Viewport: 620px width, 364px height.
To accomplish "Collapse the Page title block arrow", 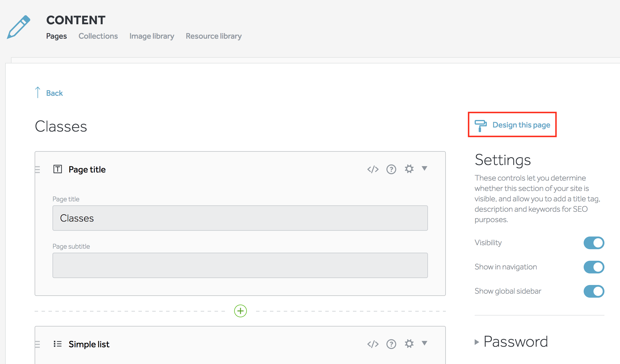I will click(424, 168).
